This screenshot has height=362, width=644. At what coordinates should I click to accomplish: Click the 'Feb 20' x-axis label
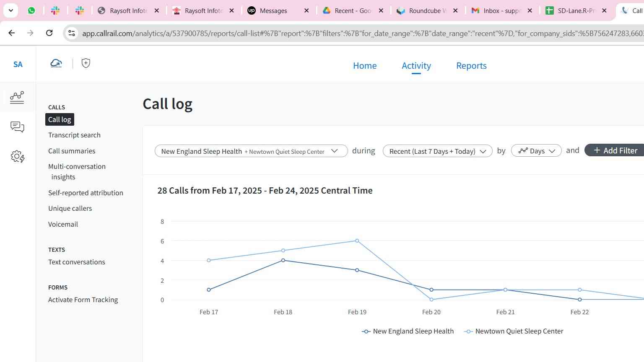point(431,312)
